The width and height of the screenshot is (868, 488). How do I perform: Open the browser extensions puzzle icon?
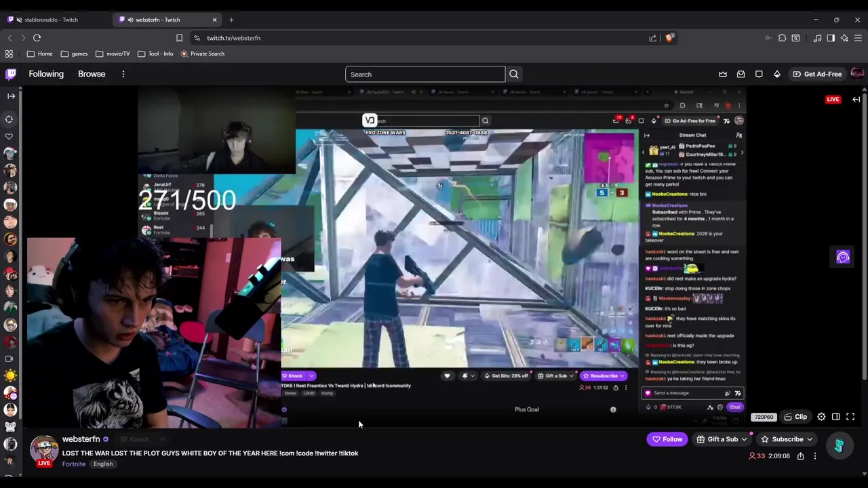(x=782, y=38)
